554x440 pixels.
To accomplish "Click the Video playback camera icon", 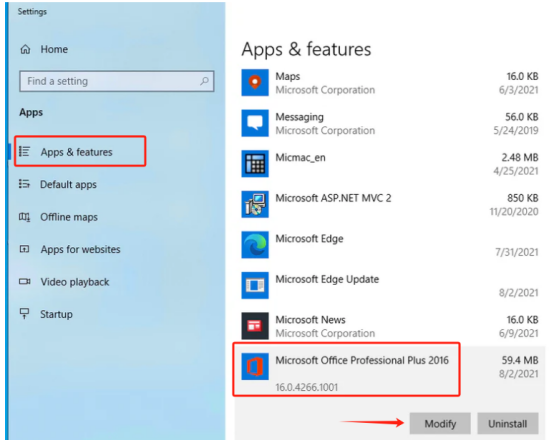I will pos(24,282).
